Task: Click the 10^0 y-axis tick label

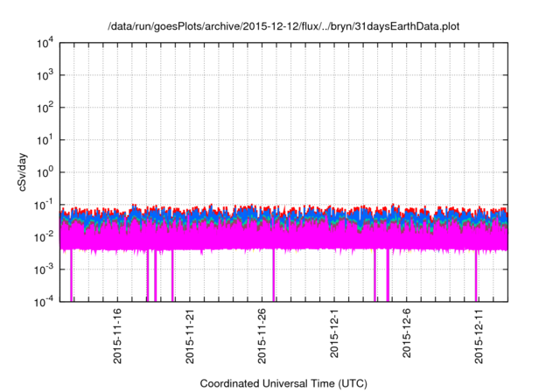Action: [x=45, y=172]
